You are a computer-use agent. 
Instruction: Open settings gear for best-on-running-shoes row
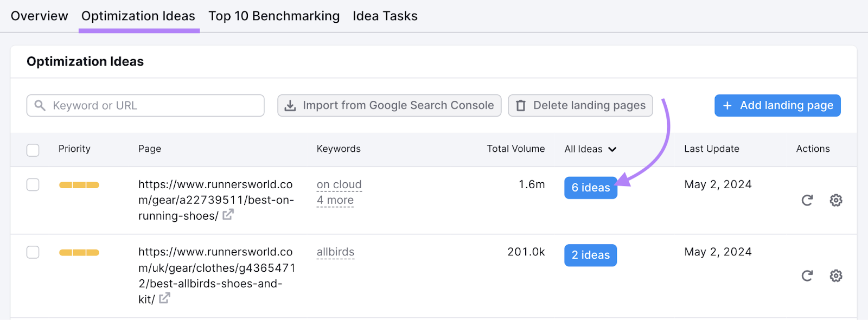click(x=836, y=200)
